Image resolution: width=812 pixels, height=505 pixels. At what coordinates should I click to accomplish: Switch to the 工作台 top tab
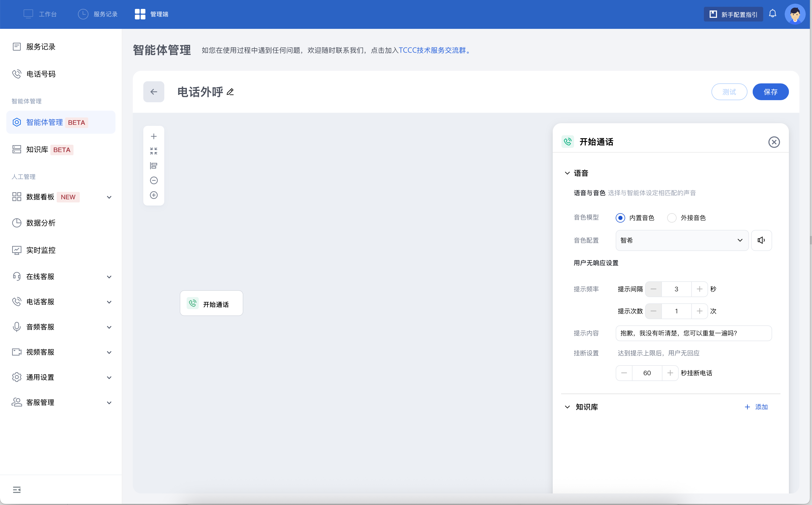click(x=40, y=14)
